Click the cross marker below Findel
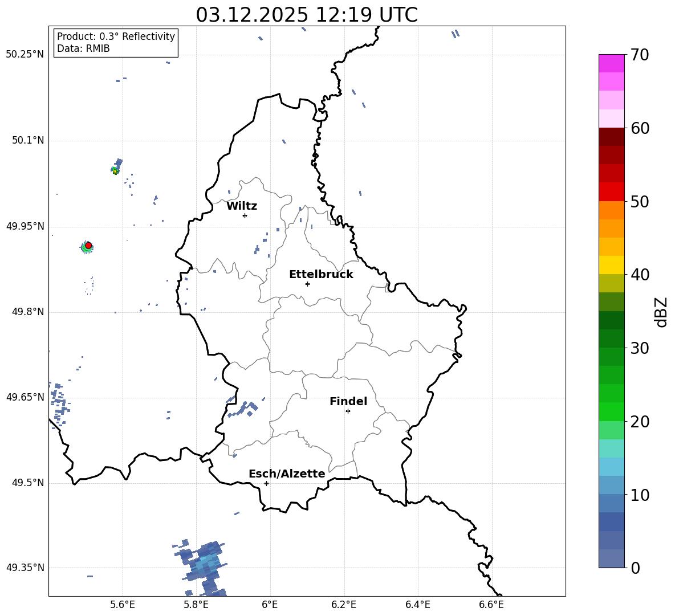Viewport: 675px width, 616px height. [348, 411]
